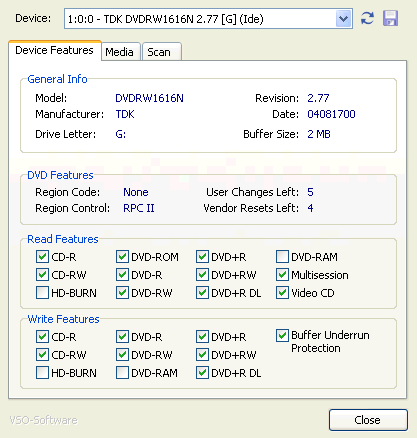
Task: Click the drive letter value G:
Action: 120,134
